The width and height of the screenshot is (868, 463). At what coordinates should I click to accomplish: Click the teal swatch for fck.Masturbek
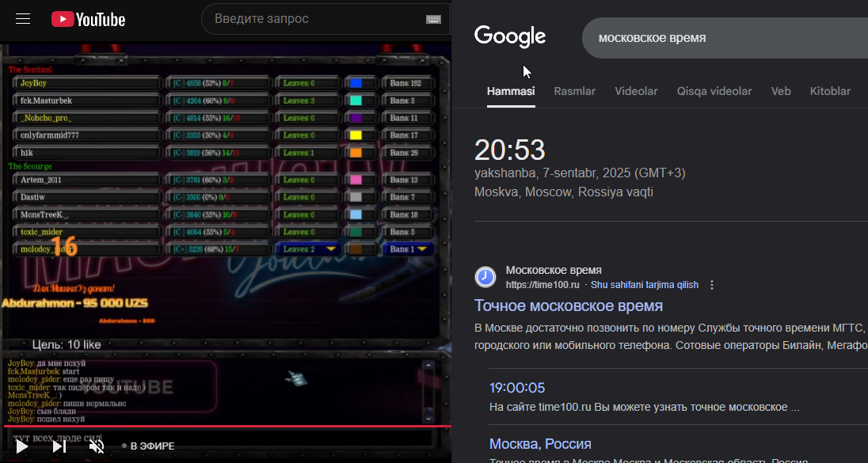pyautogui.click(x=356, y=101)
